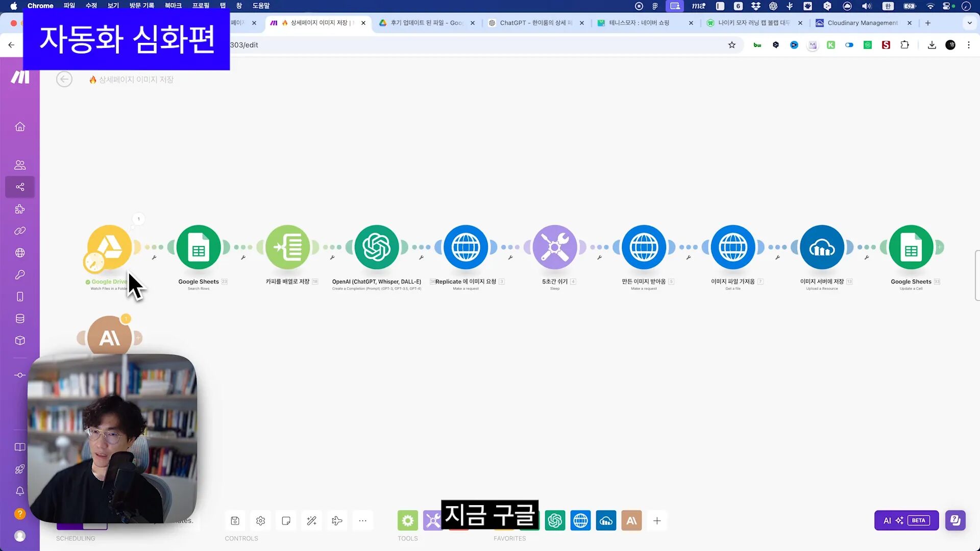
Task: Switch to the 후기 업데이트 된 파일 Google tab
Action: click(x=427, y=23)
